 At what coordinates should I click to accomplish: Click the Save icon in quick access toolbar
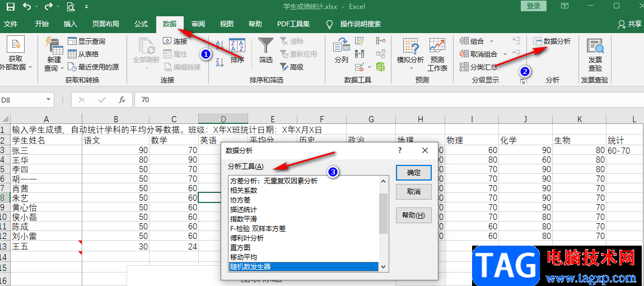(x=10, y=6)
